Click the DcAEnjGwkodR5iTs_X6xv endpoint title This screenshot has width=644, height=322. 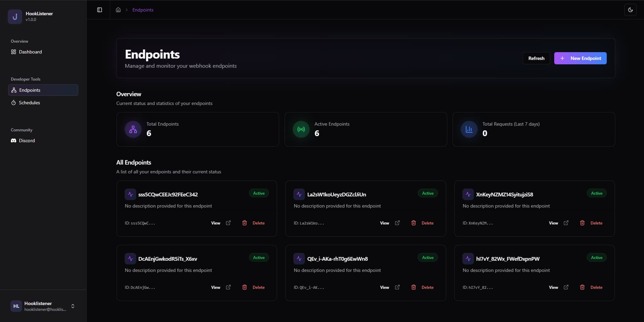168,259
